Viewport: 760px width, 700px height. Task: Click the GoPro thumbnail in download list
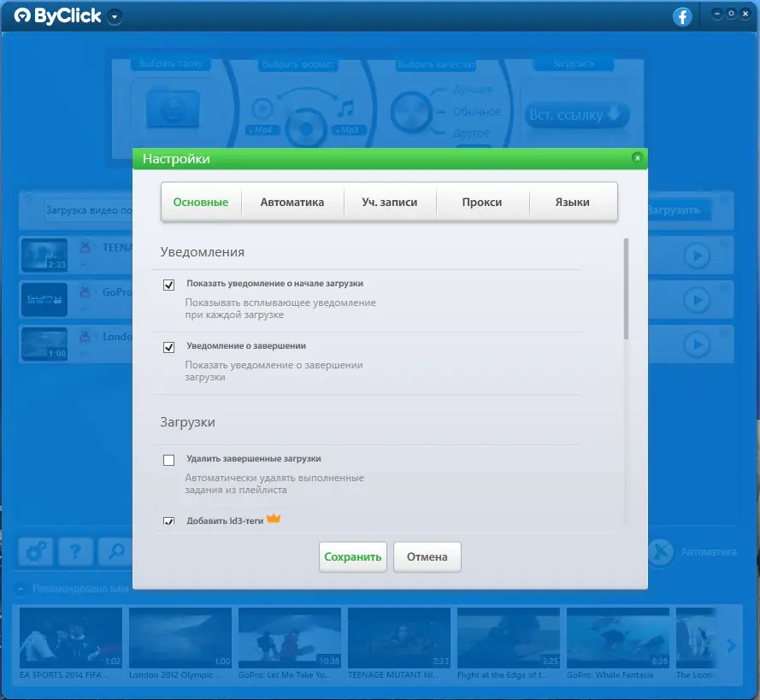[44, 300]
